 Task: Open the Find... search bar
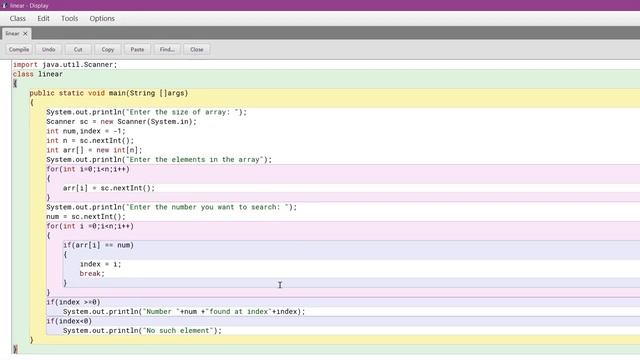[x=167, y=49]
